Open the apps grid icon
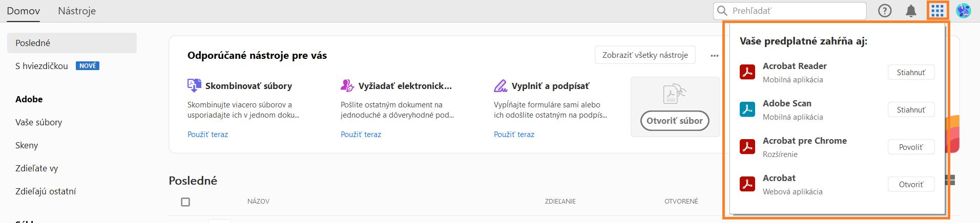 point(937,11)
